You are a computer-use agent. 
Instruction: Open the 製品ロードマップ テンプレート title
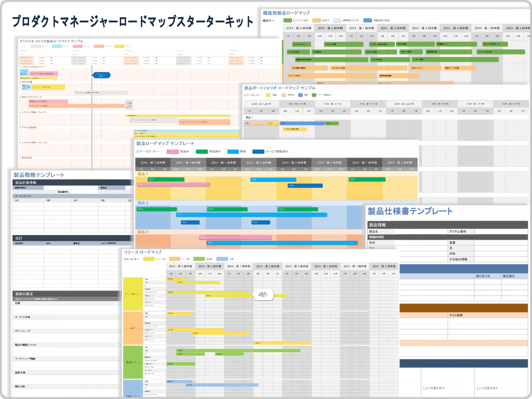tap(165, 144)
